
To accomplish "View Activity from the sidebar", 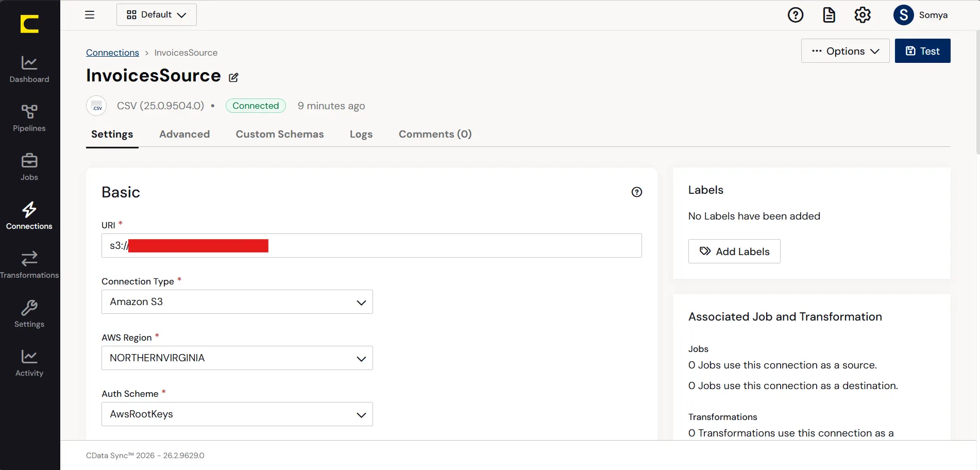I will 29,363.
